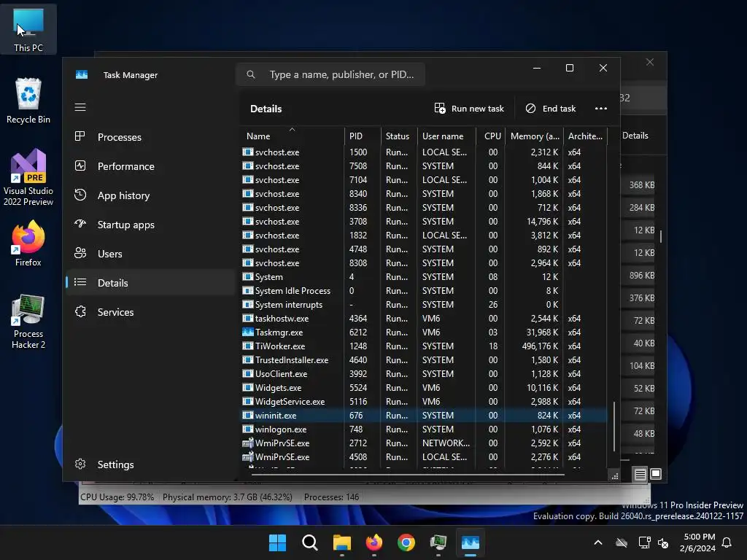Viewport: 747px width, 560px height.
Task: Click the Task Manager taskbar icon
Action: [471, 542]
